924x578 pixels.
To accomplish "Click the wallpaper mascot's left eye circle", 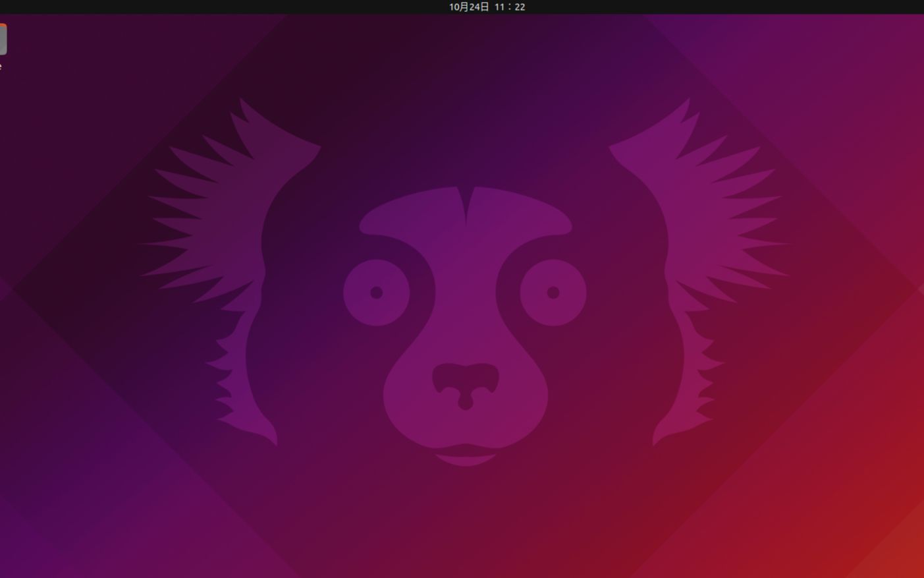I will pyautogui.click(x=376, y=293).
